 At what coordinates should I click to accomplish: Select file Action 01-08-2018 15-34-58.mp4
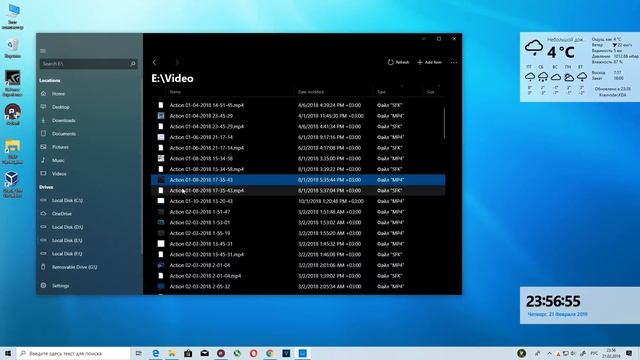coord(298,169)
